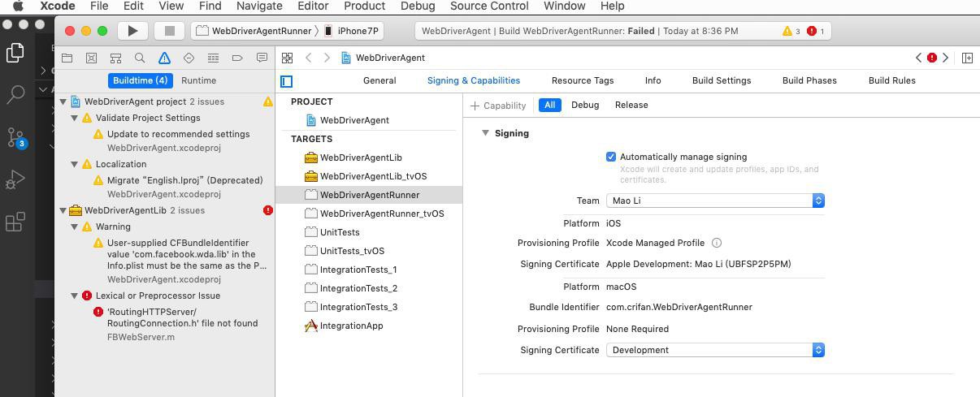Select WebDriverAgentLib target
The width and height of the screenshot is (980, 397).
point(361,158)
